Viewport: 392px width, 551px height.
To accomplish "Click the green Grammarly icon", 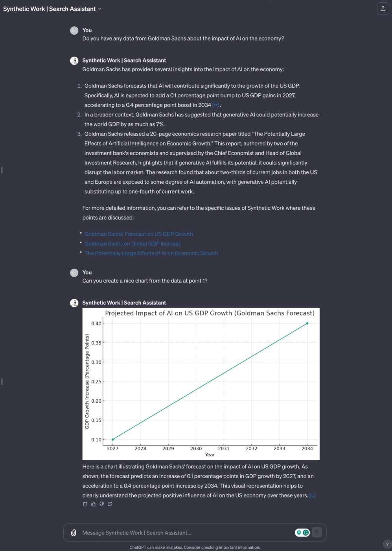I will 306,533.
